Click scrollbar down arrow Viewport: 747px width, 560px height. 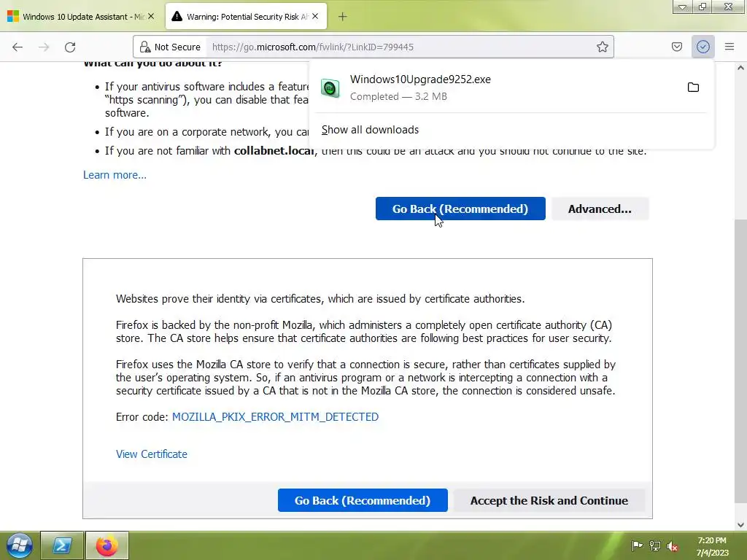[x=741, y=525]
